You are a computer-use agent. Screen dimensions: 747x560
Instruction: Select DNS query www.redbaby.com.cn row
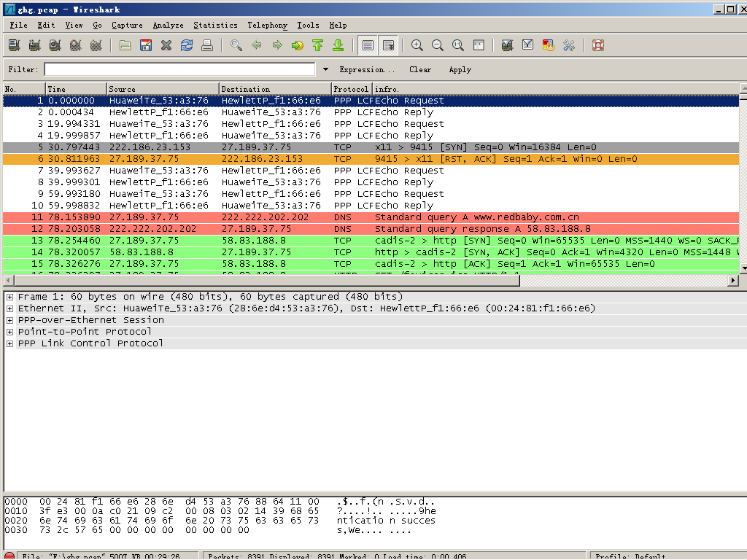[371, 217]
